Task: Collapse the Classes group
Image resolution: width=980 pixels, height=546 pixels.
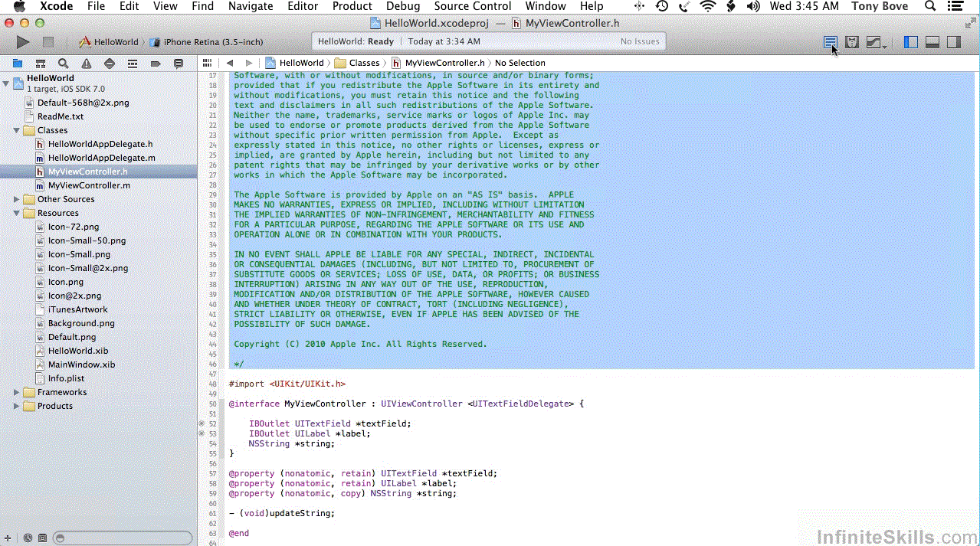Action: [17, 130]
